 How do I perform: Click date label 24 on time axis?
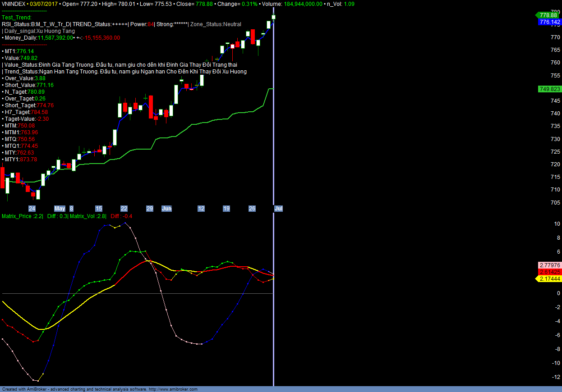(x=32, y=209)
